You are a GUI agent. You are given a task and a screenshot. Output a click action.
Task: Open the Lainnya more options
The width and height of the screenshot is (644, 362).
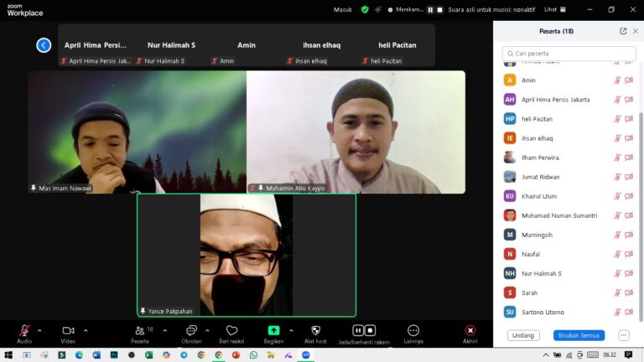pos(413,331)
